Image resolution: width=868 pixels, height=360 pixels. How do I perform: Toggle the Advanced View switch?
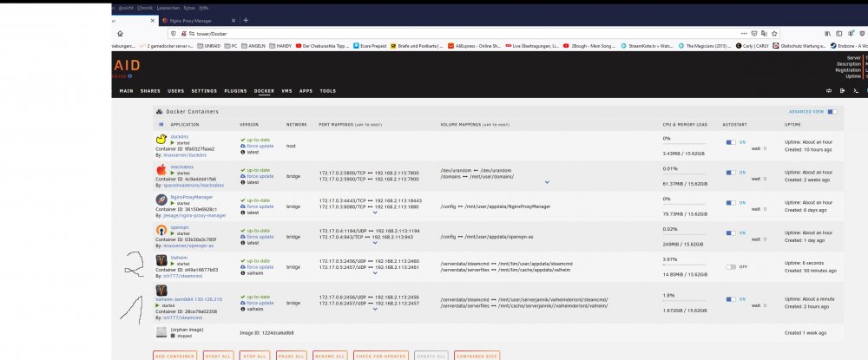coord(832,112)
